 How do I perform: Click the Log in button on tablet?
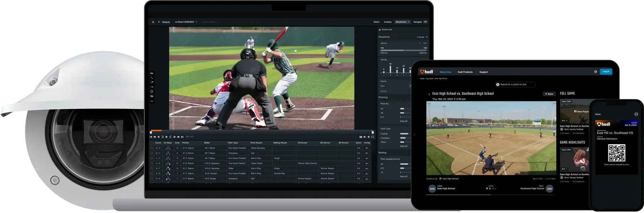click(x=606, y=72)
